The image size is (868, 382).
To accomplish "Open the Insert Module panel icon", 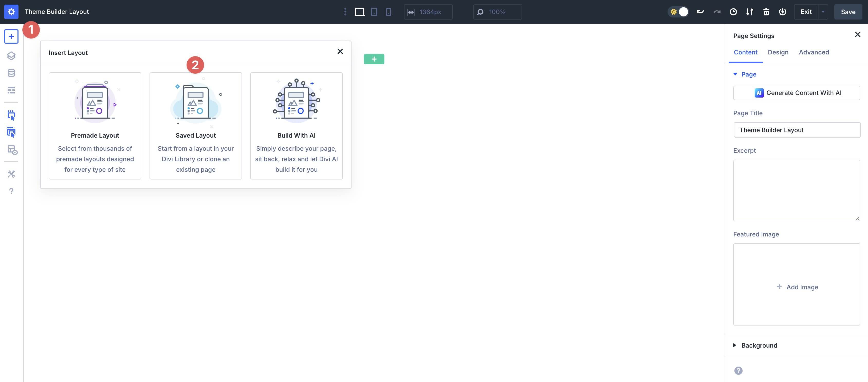I will click(x=11, y=36).
